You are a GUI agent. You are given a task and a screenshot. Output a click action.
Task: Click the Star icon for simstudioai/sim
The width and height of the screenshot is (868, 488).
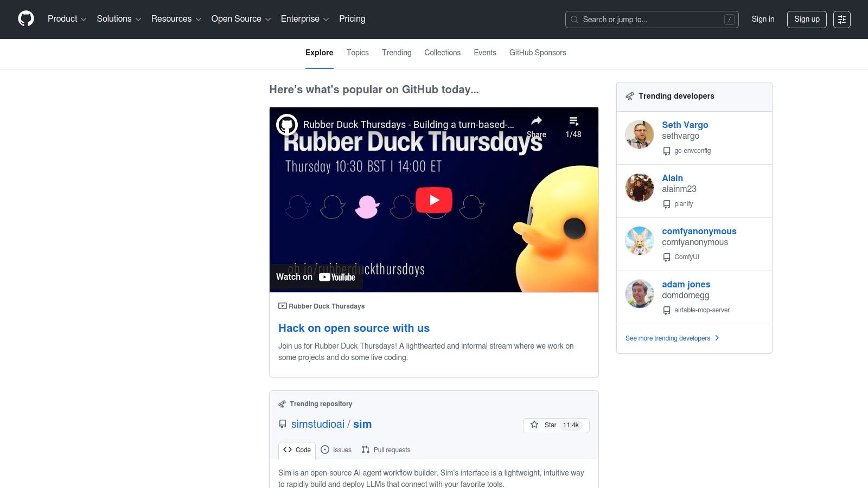534,425
